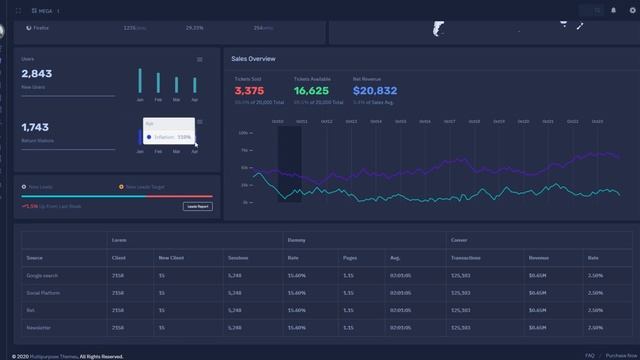640x360 pixels.
Task: Click the Lorem group header in table
Action: pyautogui.click(x=119, y=240)
